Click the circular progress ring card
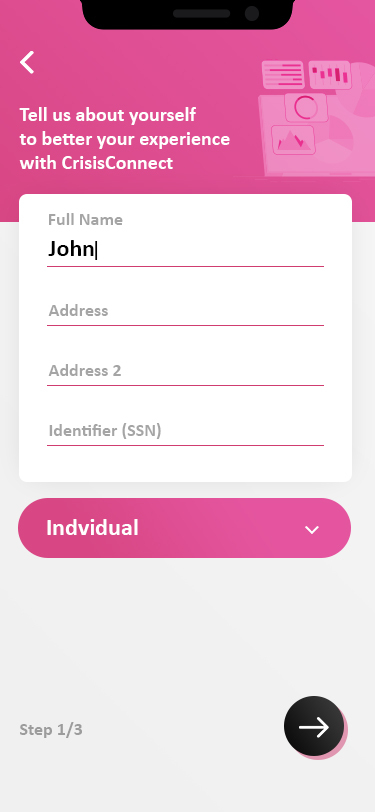Viewport: 375px width, 812px height. [306, 108]
